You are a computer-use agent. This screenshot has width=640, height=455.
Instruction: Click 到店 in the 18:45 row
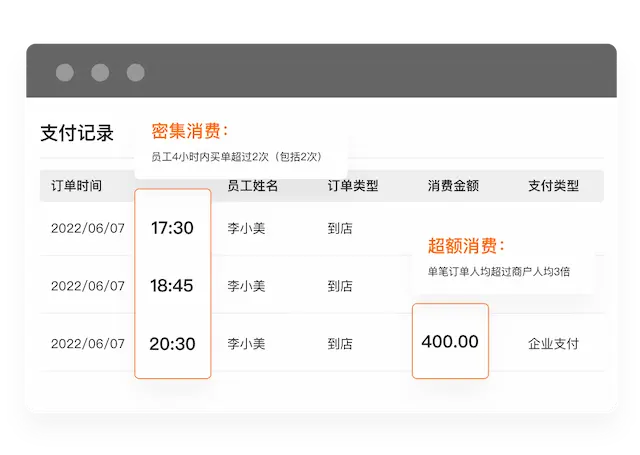[340, 286]
